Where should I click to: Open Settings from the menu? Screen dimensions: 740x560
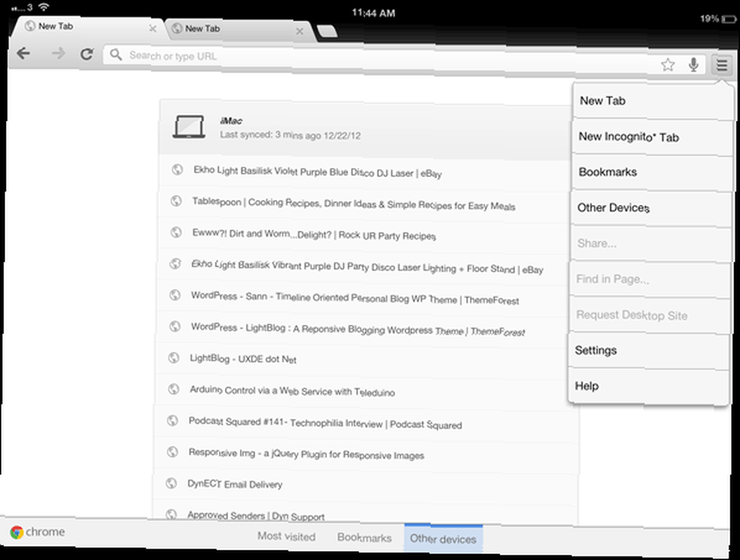point(649,351)
